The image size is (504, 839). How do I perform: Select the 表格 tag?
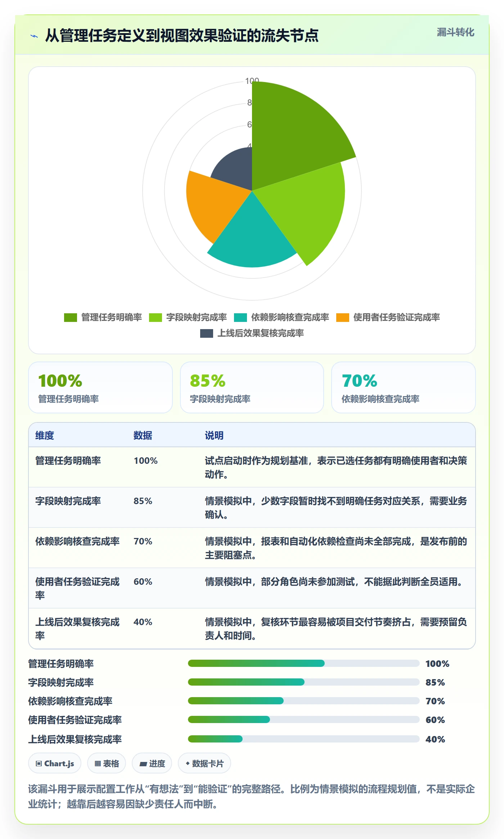pos(107,763)
